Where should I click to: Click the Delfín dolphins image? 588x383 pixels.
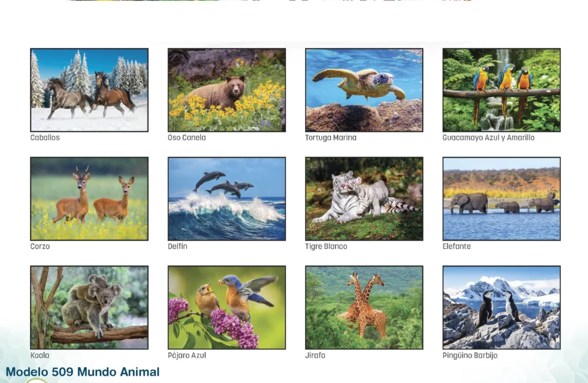226,199
